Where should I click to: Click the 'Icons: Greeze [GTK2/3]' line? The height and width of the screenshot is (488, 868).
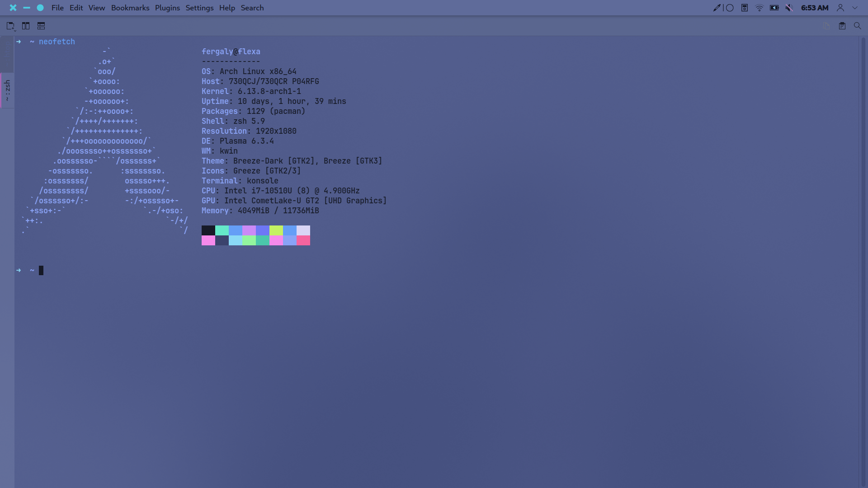251,171
